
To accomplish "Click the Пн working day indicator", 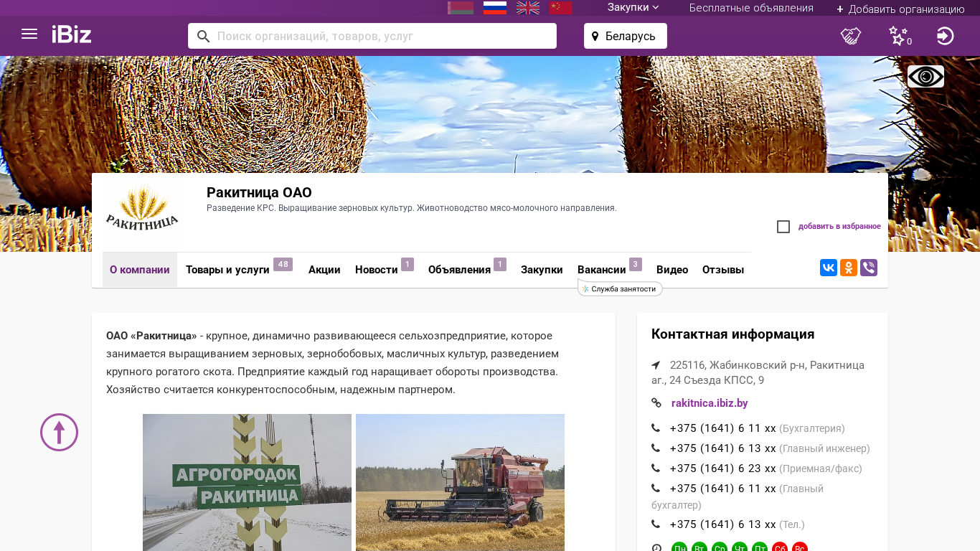I will pyautogui.click(x=679, y=548).
